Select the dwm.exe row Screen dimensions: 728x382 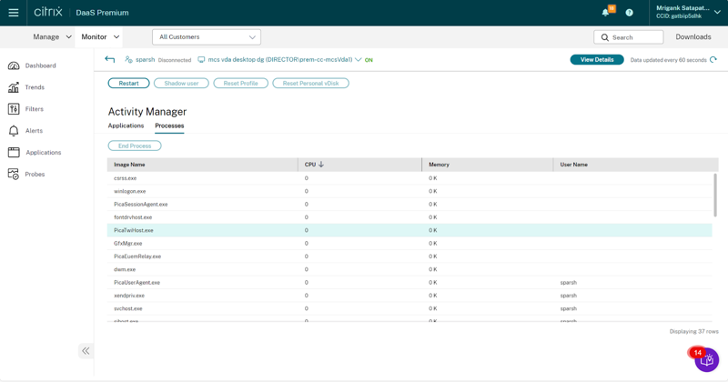(410, 269)
